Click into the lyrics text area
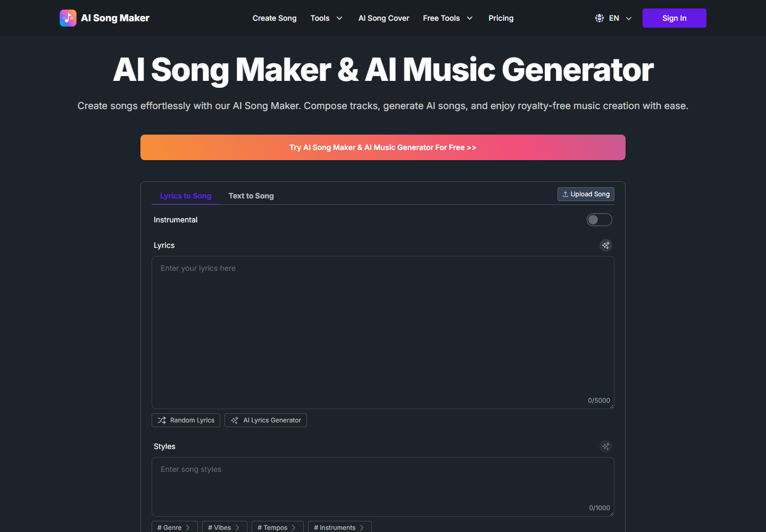 tap(383, 332)
